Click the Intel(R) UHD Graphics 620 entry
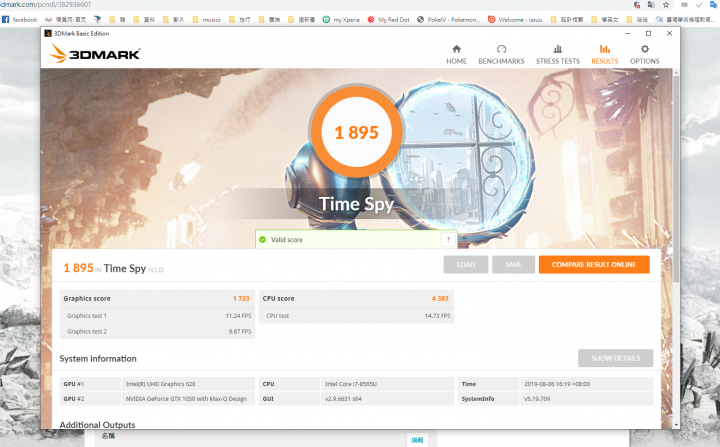Screen dimensions: 720x447 click(160, 384)
